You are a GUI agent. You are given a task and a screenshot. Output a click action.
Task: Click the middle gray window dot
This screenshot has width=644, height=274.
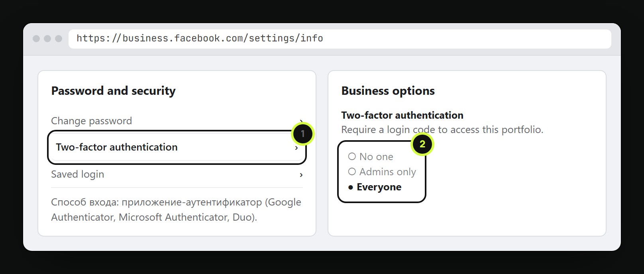pos(47,39)
